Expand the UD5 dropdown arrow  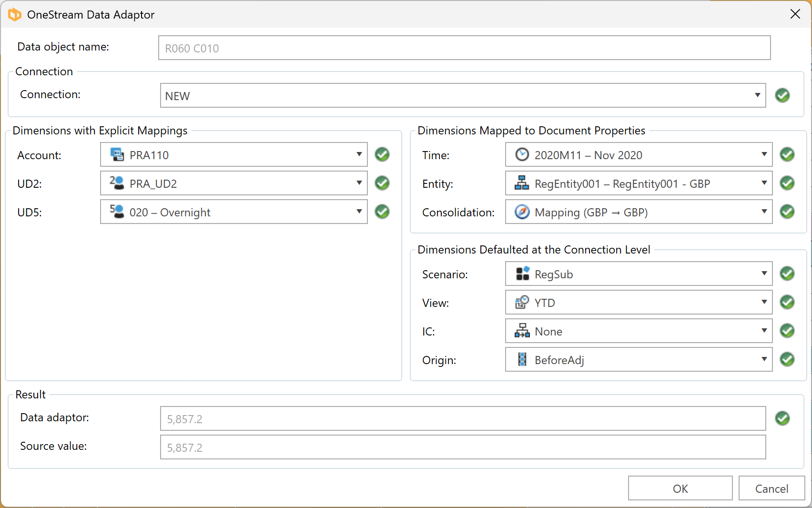tap(359, 212)
